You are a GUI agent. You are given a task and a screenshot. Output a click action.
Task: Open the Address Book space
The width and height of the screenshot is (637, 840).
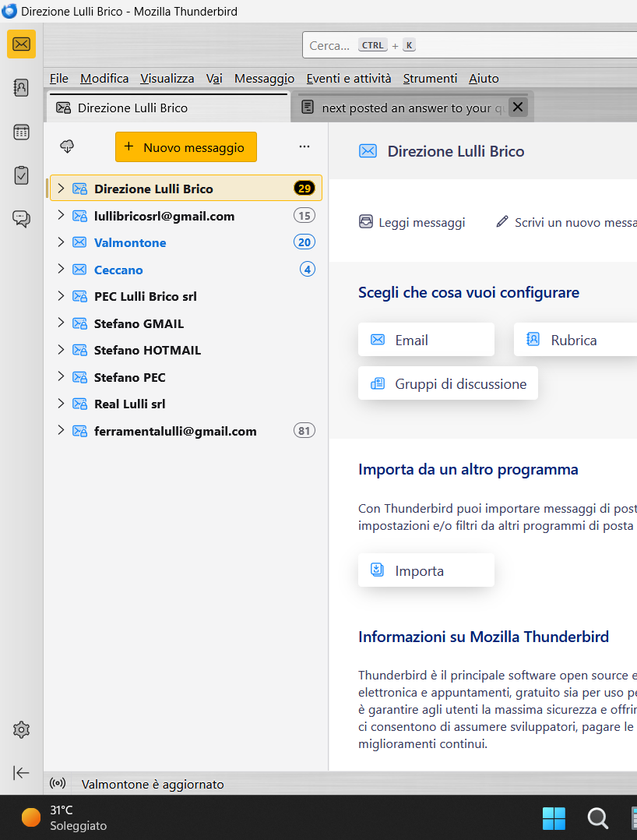(22, 87)
